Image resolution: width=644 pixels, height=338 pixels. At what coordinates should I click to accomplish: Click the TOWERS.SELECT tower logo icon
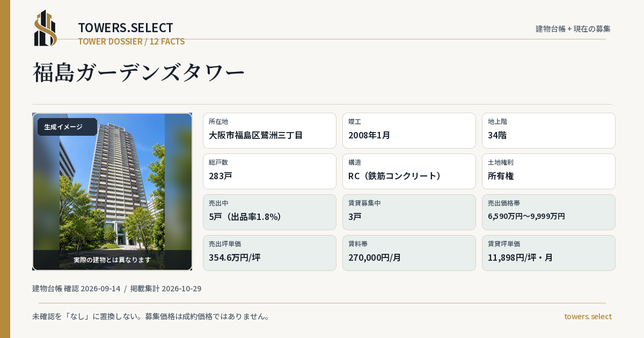click(46, 28)
